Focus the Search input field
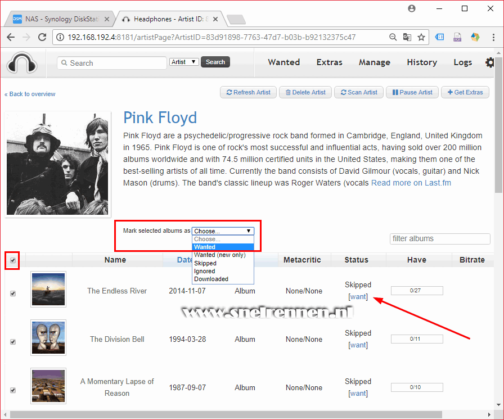The image size is (504, 420). (x=112, y=63)
